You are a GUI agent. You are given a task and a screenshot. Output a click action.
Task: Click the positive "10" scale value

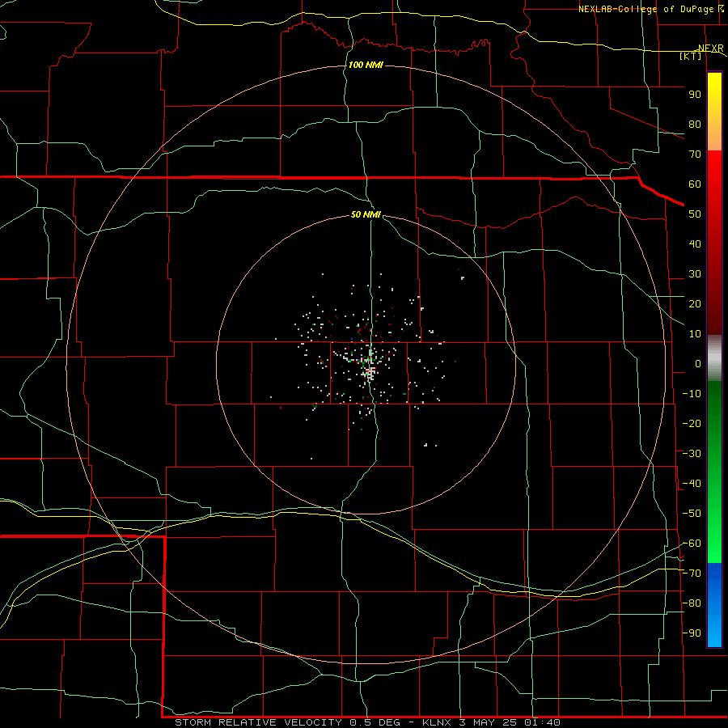pos(695,334)
